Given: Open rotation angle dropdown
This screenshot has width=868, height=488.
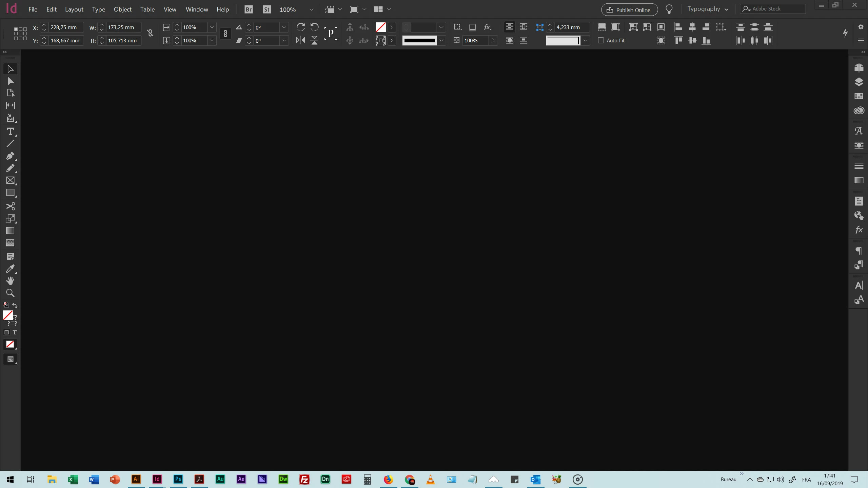Looking at the screenshot, I should [x=284, y=27].
